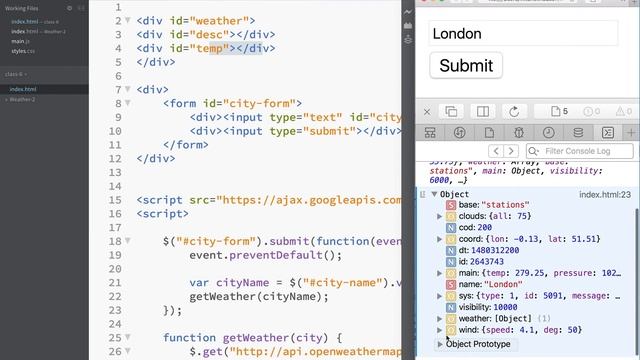The width and height of the screenshot is (640, 360).
Task: Switch to the Network tab icon
Action: tap(460, 133)
